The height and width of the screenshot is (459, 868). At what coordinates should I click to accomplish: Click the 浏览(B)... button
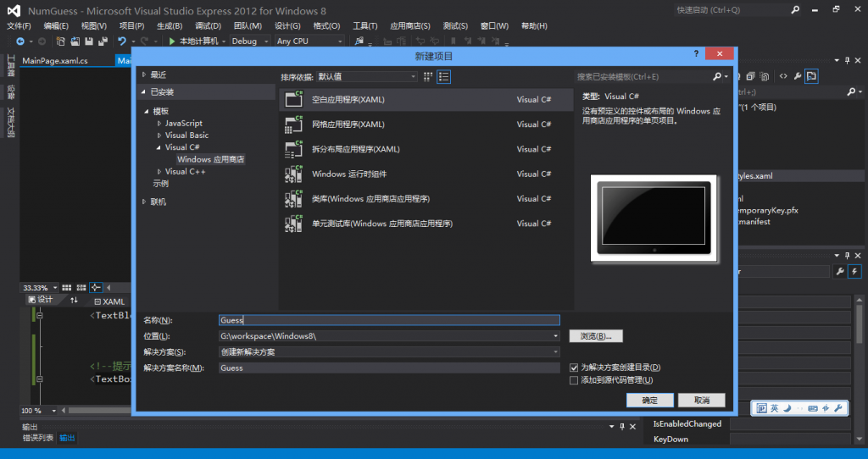click(x=596, y=336)
